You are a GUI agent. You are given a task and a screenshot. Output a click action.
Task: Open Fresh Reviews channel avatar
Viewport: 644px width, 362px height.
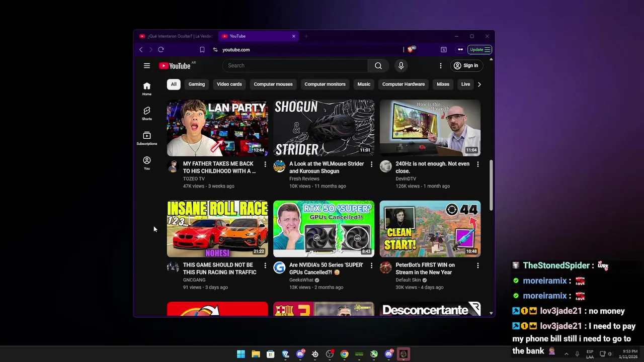tap(279, 166)
